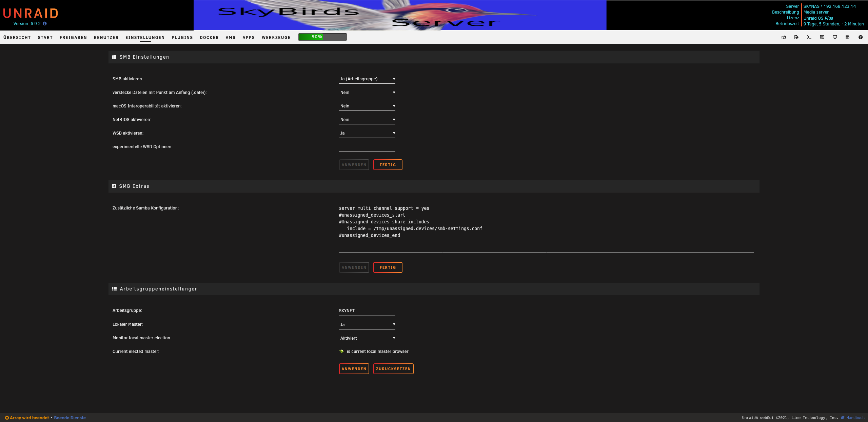Image resolution: width=868 pixels, height=422 pixels.
Task: Open the Lokaler Master dropdown
Action: [x=367, y=325]
